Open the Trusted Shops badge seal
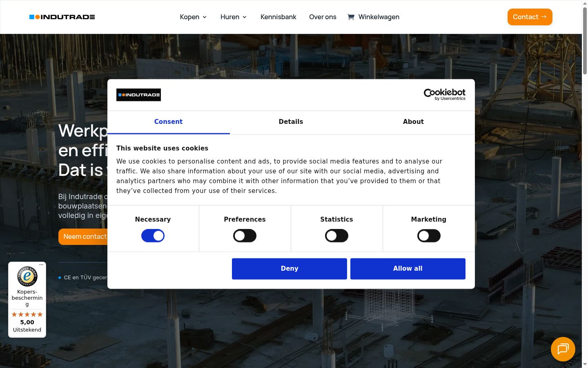 27,276
